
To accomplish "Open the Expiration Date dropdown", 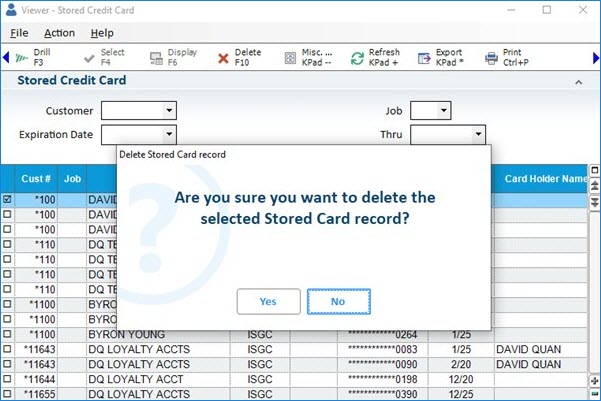I will click(169, 133).
